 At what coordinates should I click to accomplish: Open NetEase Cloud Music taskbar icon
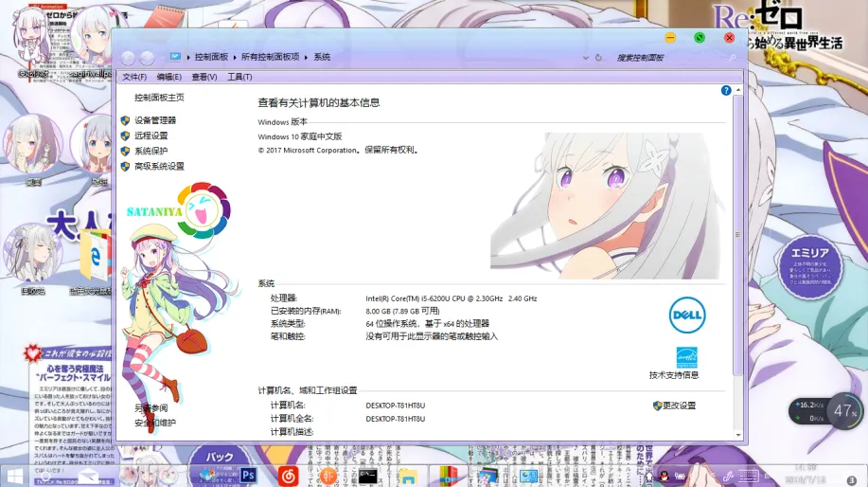[x=289, y=475]
